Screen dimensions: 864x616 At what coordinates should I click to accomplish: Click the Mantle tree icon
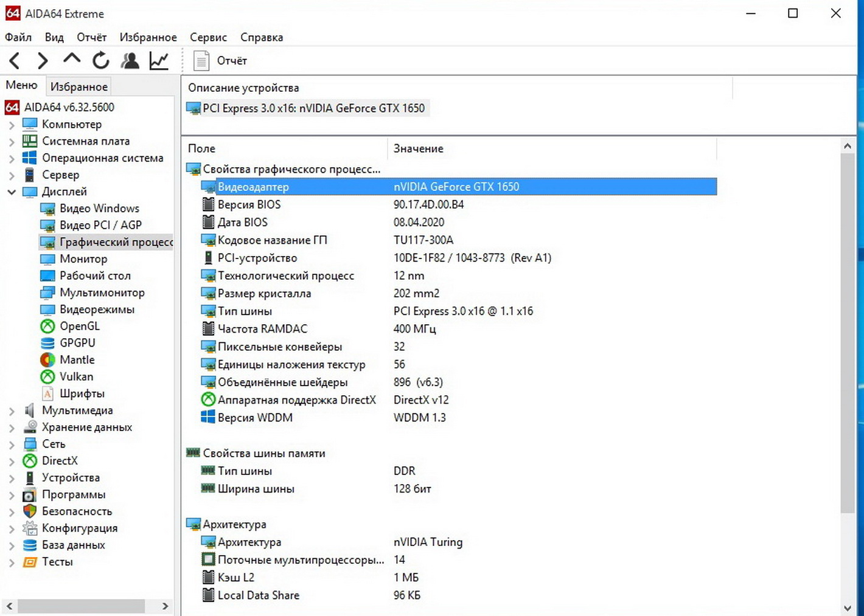(x=47, y=360)
